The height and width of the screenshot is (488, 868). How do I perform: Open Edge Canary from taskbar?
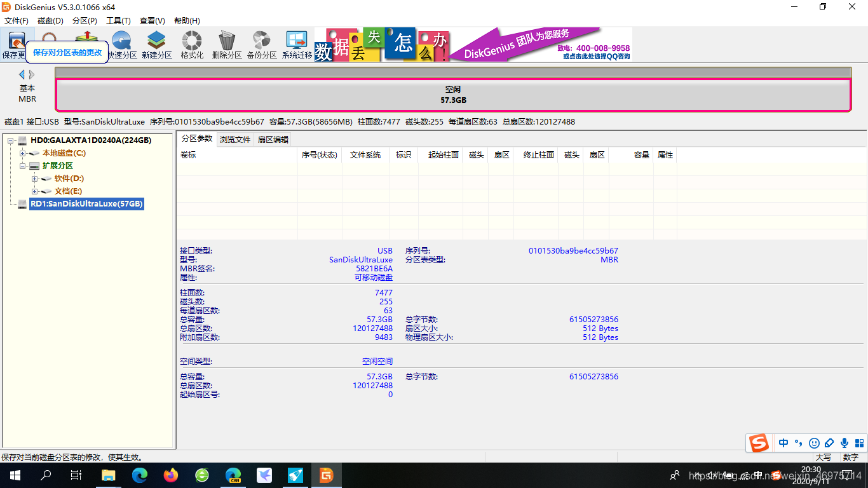tap(233, 475)
